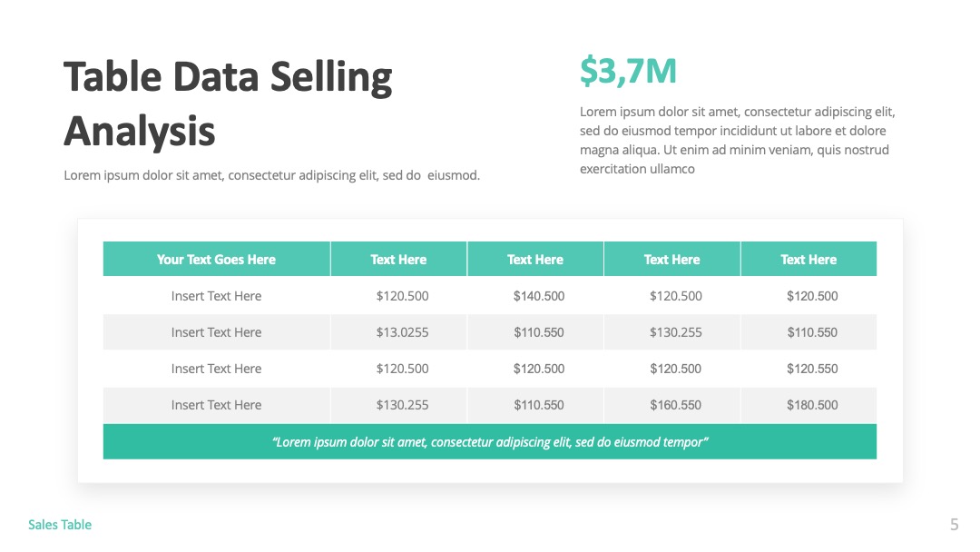The height and width of the screenshot is (552, 980).
Task: Click the $130.255 cell in second row
Action: 676,332
